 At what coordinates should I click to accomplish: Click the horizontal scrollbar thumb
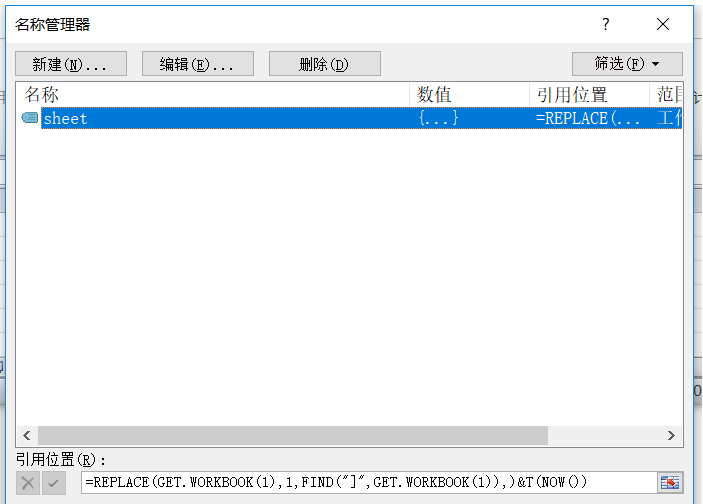coord(293,435)
